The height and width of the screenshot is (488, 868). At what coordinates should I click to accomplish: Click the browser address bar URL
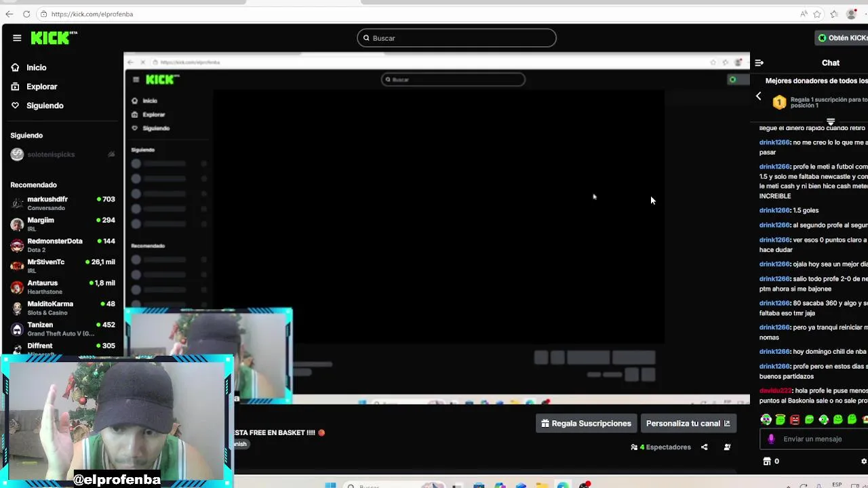click(x=92, y=14)
